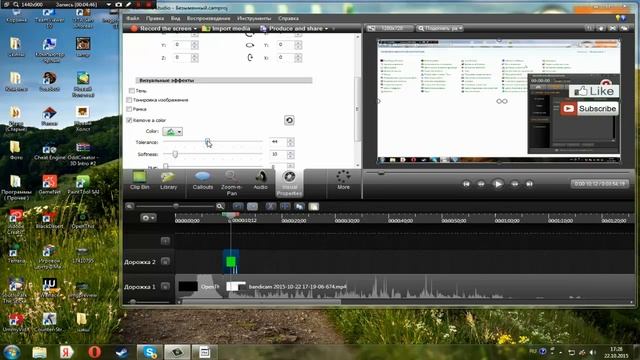640x360 pixels.
Task: Click the timeline paste button
Action: 314,207
